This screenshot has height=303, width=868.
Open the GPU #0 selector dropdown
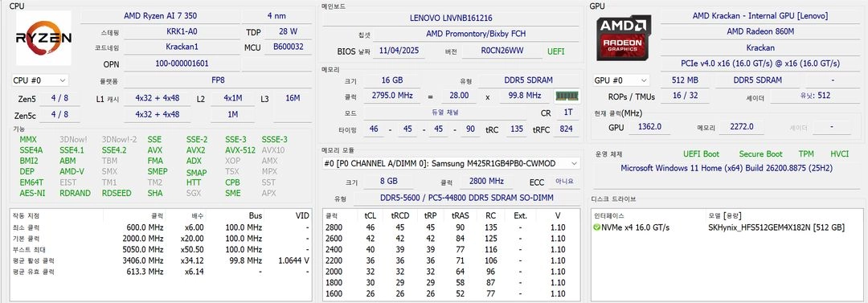pyautogui.click(x=620, y=80)
